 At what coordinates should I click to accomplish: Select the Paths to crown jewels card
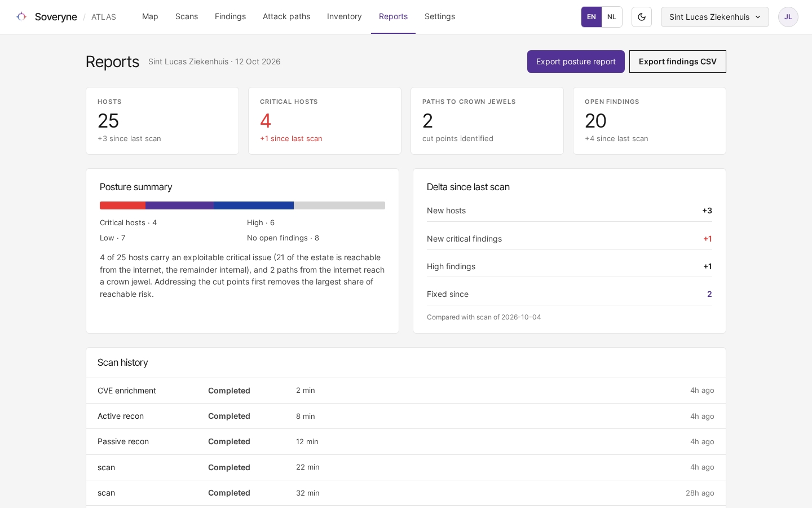coord(487,121)
